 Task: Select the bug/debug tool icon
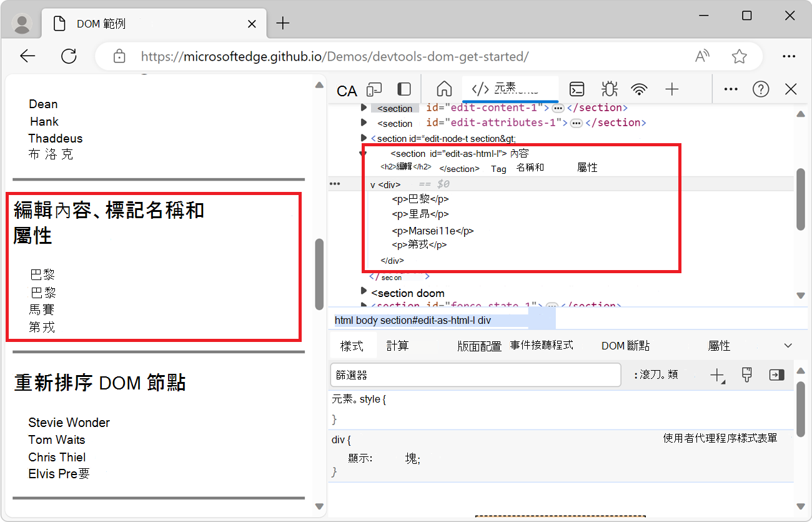click(x=609, y=89)
